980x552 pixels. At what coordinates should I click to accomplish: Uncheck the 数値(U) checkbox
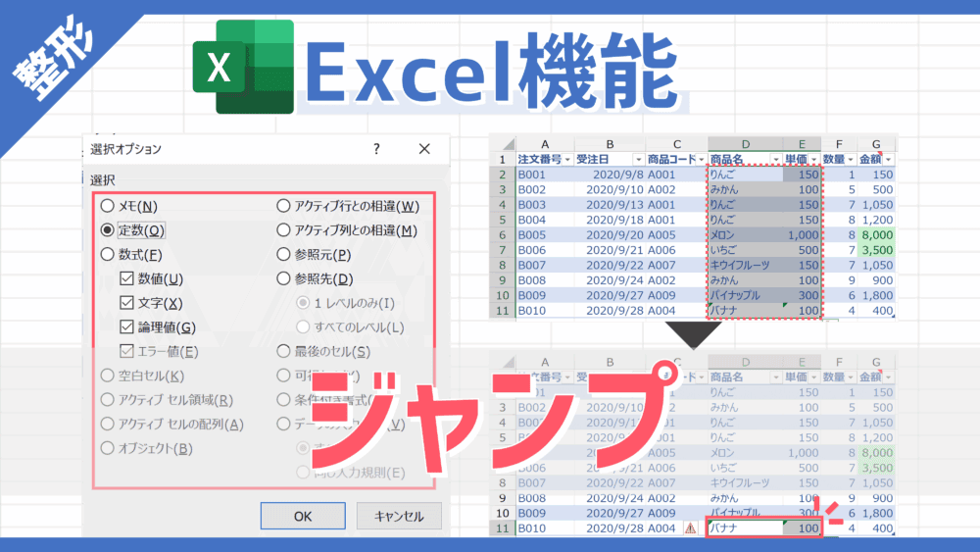pyautogui.click(x=126, y=279)
